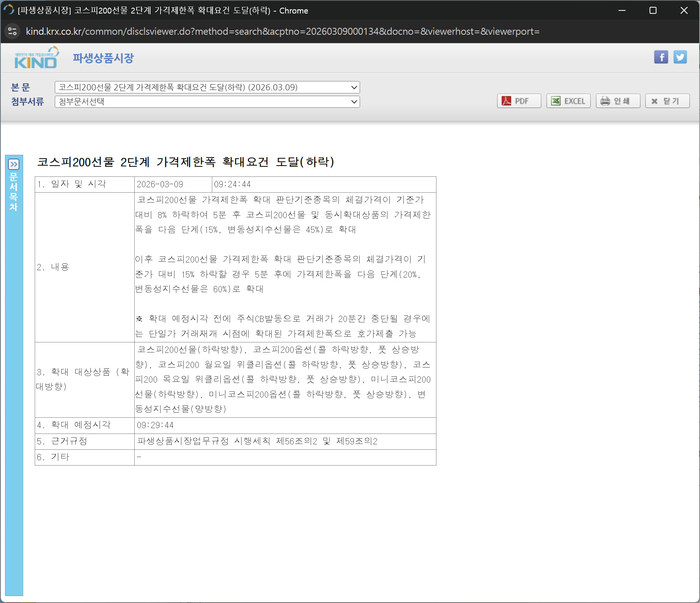
Task: Click the 첨부서류 label
Action: (27, 102)
